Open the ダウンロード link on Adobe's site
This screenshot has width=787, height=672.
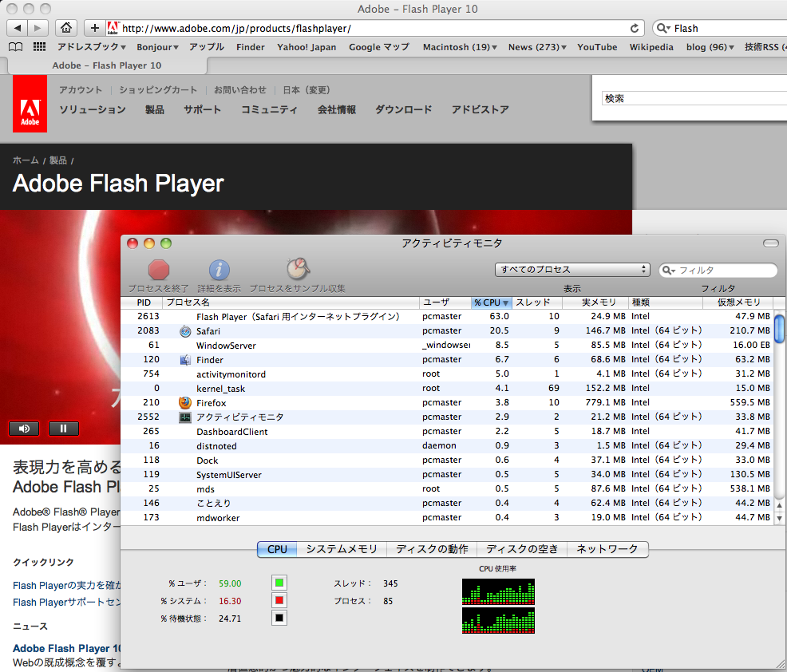pyautogui.click(x=403, y=110)
